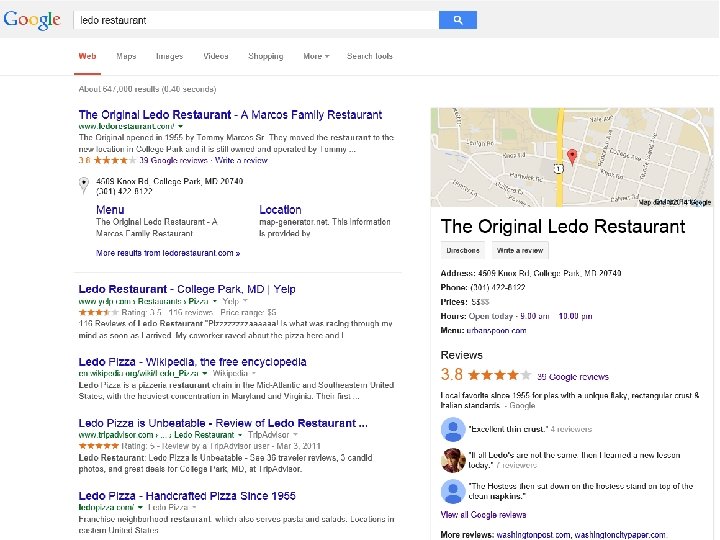Click "More results from ledorestaurant.com"
The image size is (720, 540).
click(168, 253)
